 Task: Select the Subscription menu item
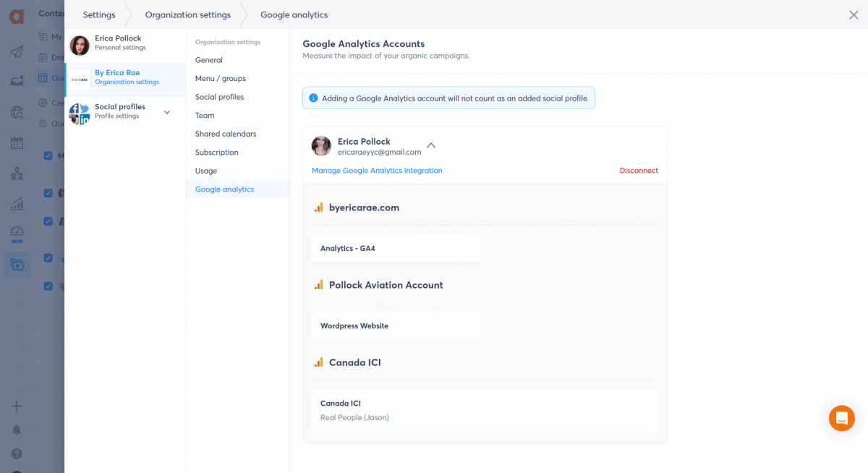[216, 153]
